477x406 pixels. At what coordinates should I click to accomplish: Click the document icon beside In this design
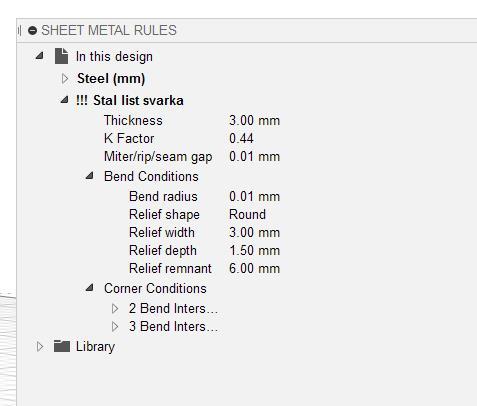point(61,56)
